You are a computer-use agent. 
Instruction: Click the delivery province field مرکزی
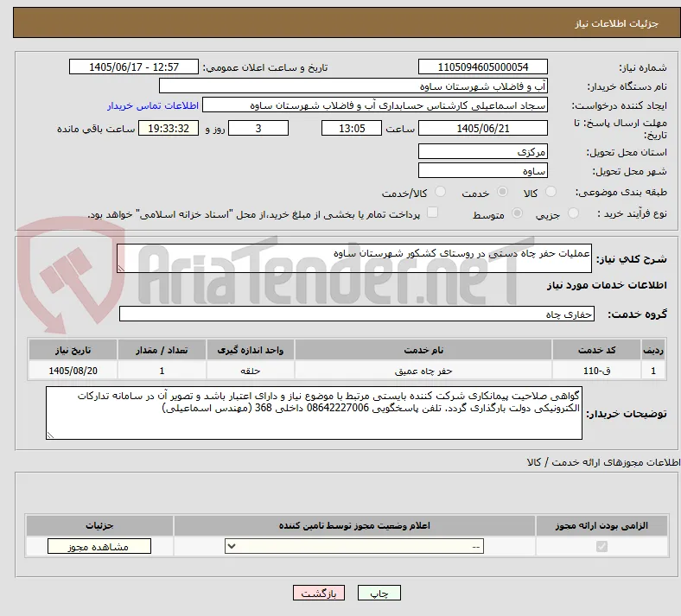482,151
